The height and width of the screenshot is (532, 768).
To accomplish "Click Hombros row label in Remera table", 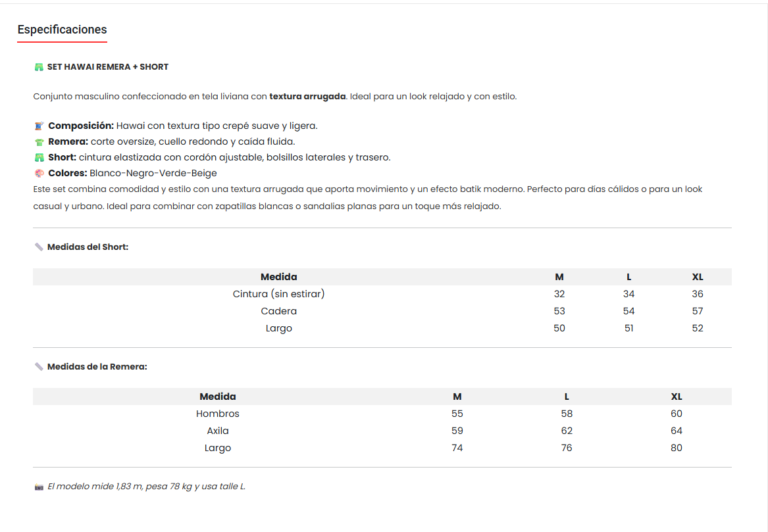I will pos(218,414).
